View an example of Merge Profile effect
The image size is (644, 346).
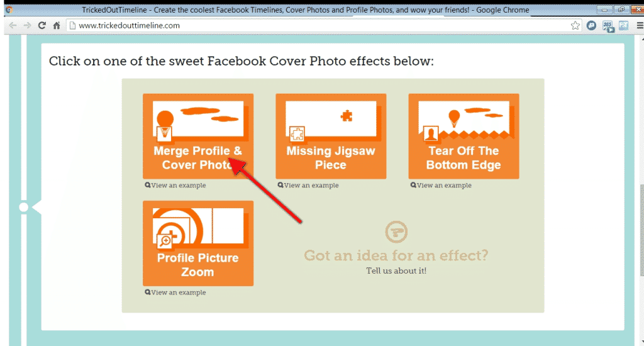175,186
